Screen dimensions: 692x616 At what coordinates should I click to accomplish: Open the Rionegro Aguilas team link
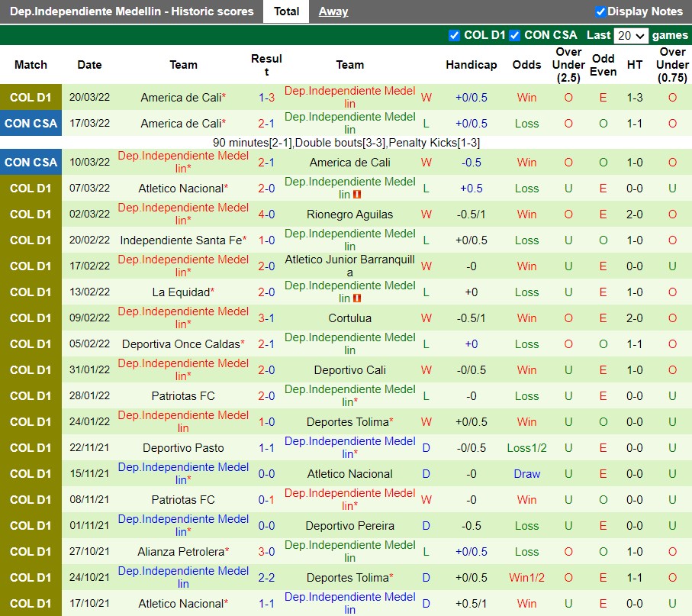point(349,214)
